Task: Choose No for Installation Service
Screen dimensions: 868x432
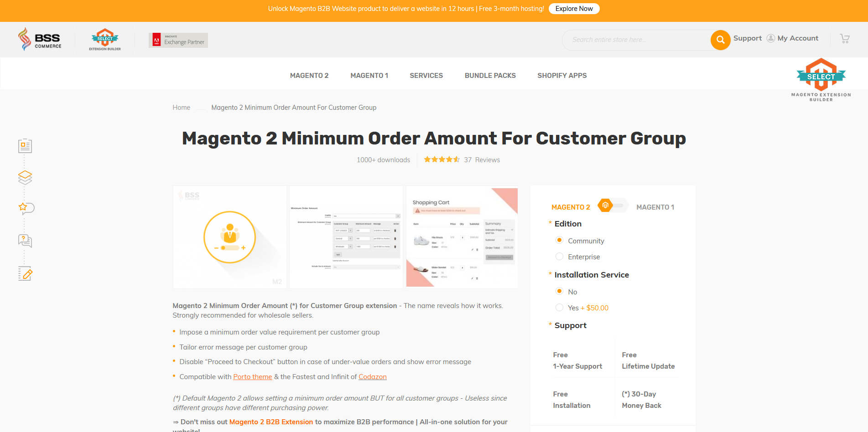Action: [559, 291]
